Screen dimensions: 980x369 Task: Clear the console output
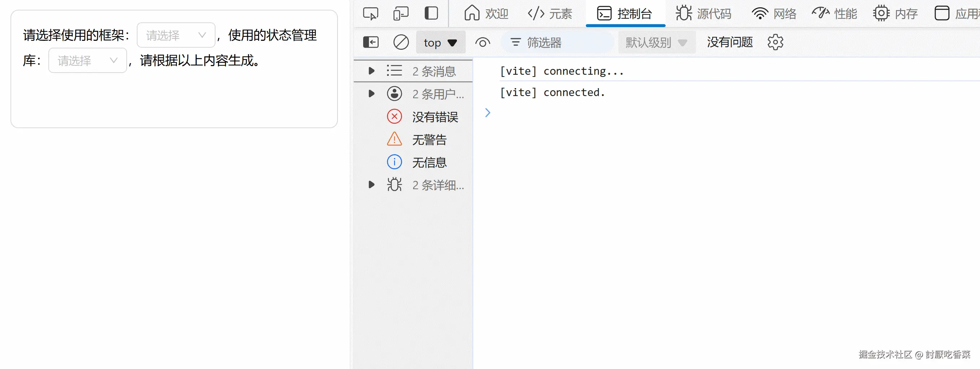(x=401, y=42)
